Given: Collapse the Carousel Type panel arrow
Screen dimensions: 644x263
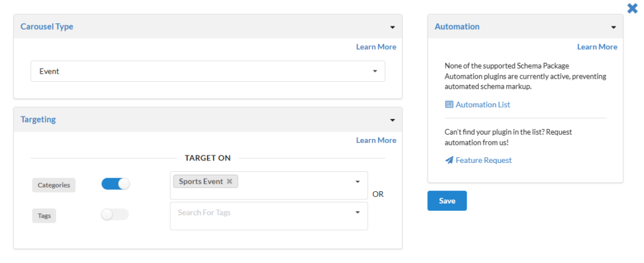Looking at the screenshot, I should point(392,28).
